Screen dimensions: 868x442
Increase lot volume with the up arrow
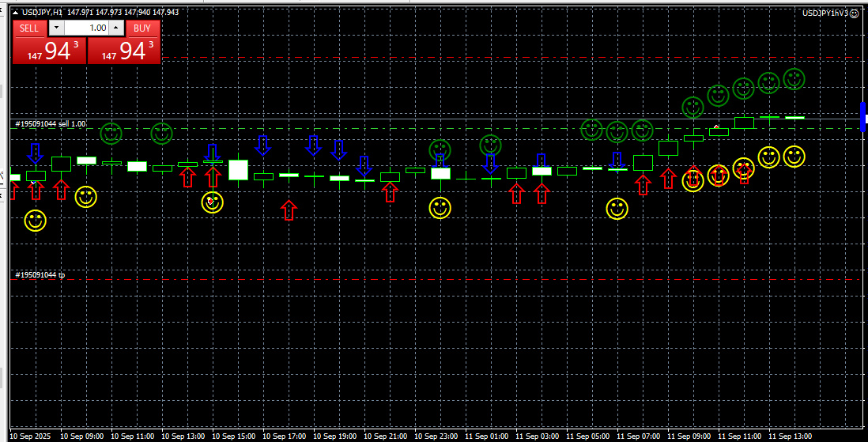[115, 28]
